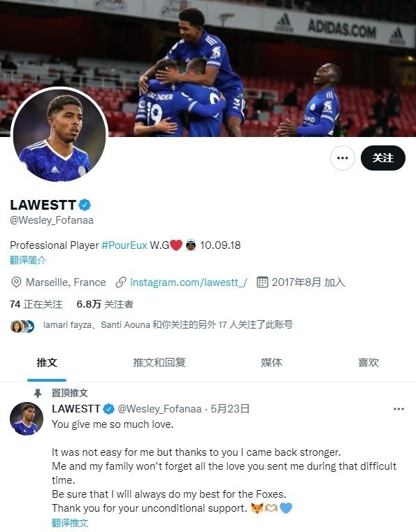This screenshot has height=532, width=416.
Task: Open the pinned tweet's three-dot menu
Action: tap(399, 409)
